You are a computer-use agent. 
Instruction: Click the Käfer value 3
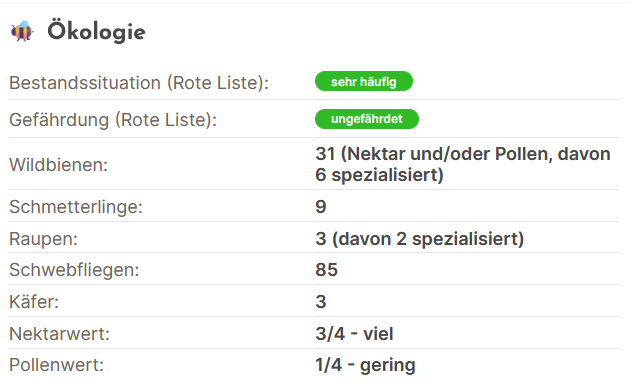pyautogui.click(x=321, y=302)
